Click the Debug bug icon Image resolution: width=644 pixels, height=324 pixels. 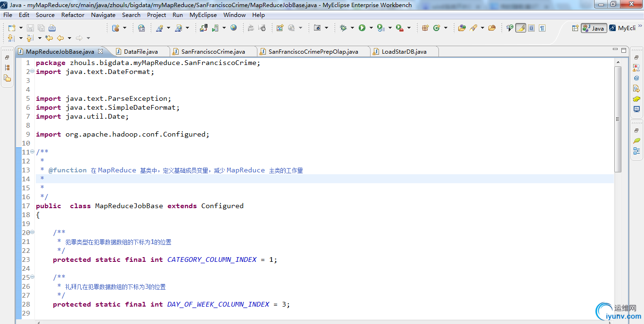343,28
